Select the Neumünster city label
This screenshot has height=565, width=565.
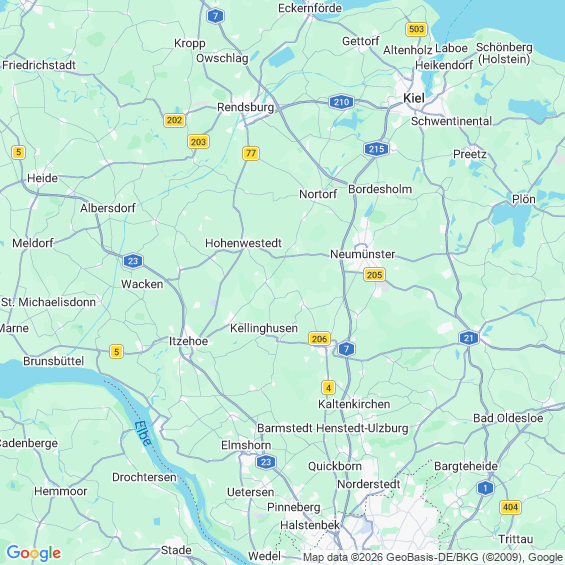click(x=362, y=254)
